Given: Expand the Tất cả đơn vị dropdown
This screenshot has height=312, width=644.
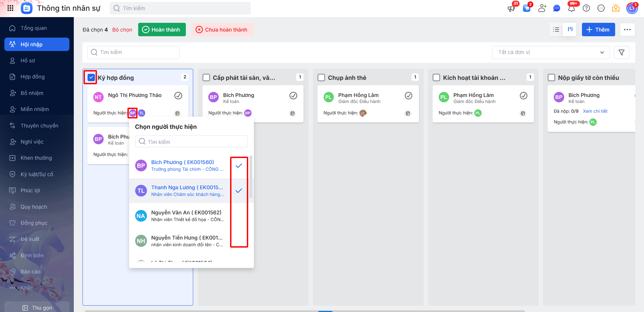Looking at the screenshot, I should 550,52.
